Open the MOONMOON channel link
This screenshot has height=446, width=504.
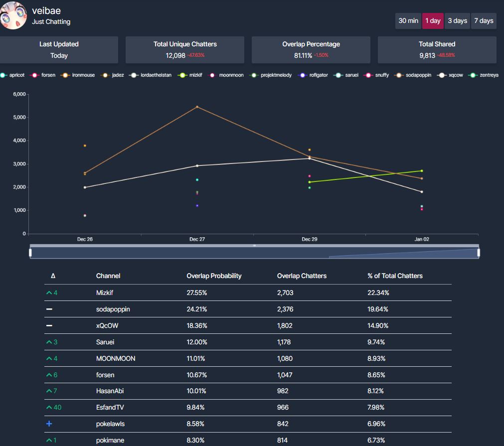coord(115,358)
